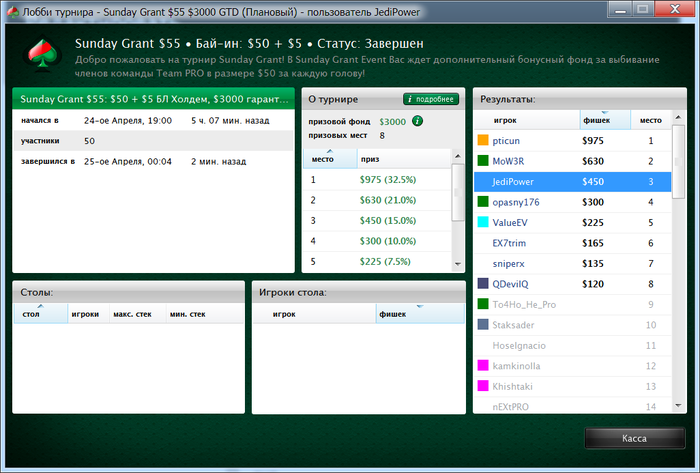Sort tables by макс. стек column
700x473 pixels.
138,314
